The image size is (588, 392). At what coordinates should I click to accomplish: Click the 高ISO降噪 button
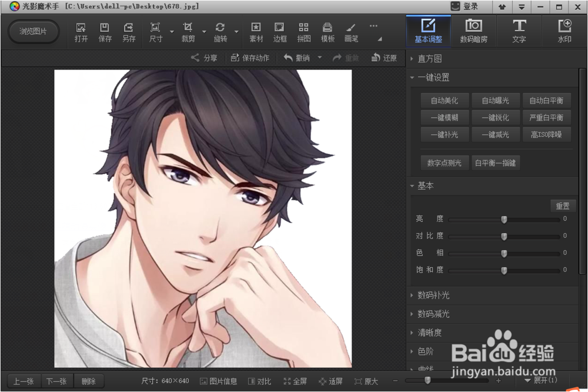click(547, 134)
